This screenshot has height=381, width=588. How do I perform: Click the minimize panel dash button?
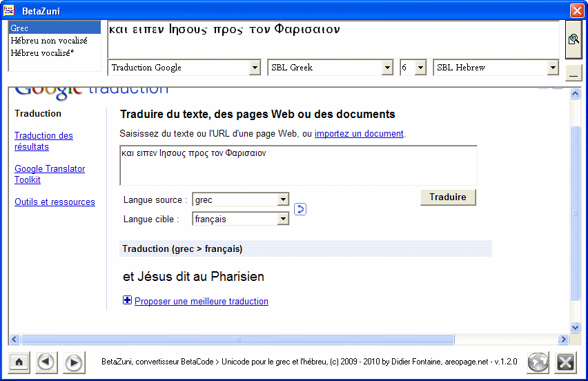(574, 72)
